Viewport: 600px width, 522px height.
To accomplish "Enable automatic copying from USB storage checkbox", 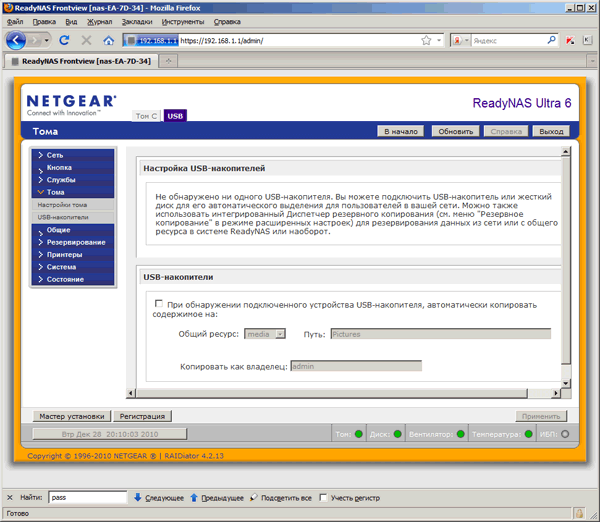I will coord(158,303).
